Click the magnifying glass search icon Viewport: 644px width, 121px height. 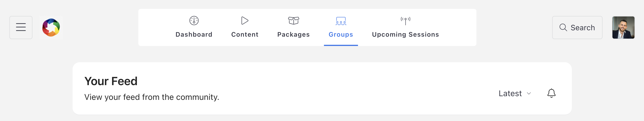pos(563,27)
